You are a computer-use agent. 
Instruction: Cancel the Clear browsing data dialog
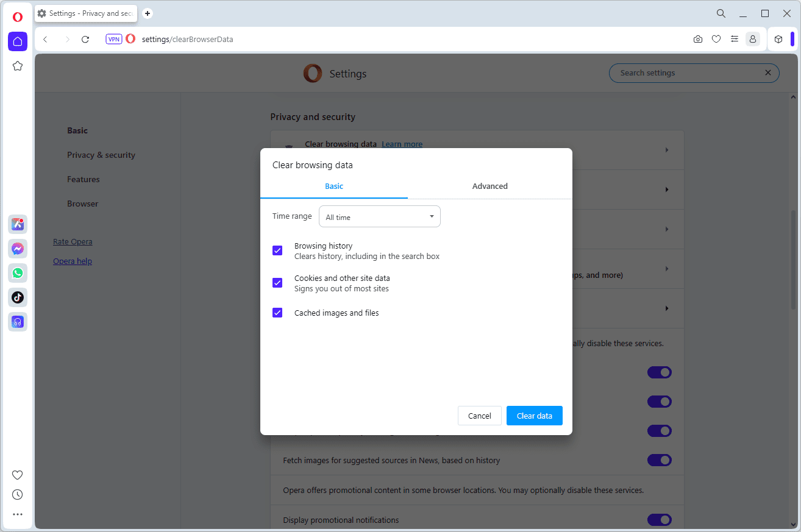click(x=479, y=416)
